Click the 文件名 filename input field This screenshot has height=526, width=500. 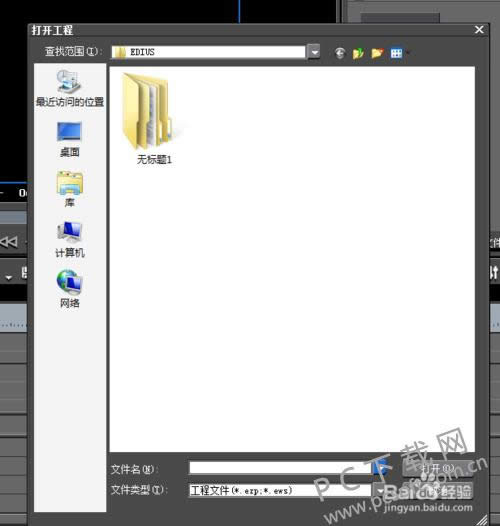click(x=281, y=468)
